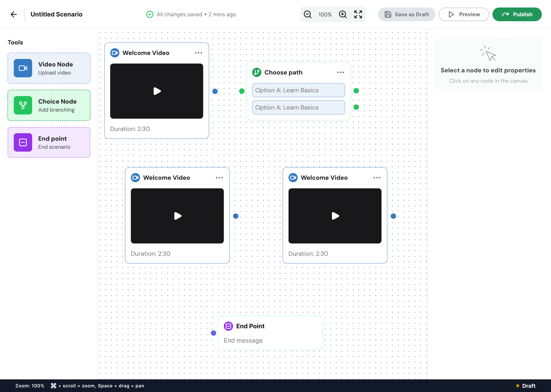The image size is (551, 392).
Task: Click the zoom out magnifier icon
Action: coord(308,14)
